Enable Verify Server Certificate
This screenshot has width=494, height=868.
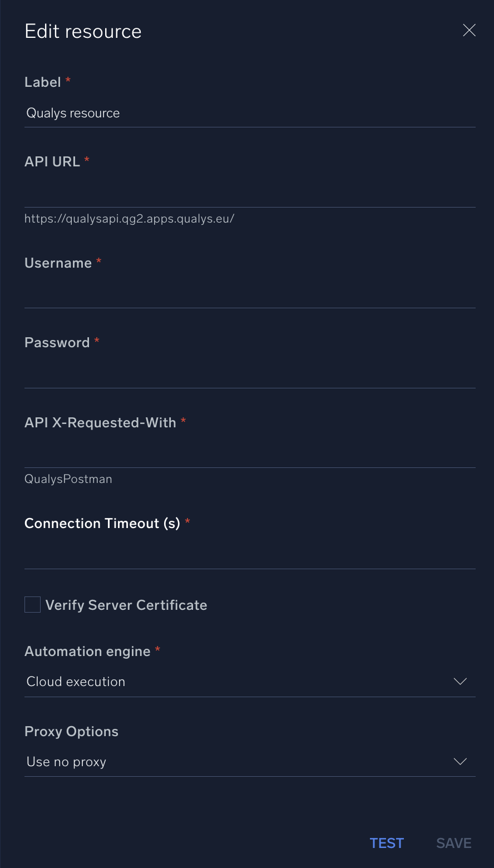pyautogui.click(x=32, y=604)
